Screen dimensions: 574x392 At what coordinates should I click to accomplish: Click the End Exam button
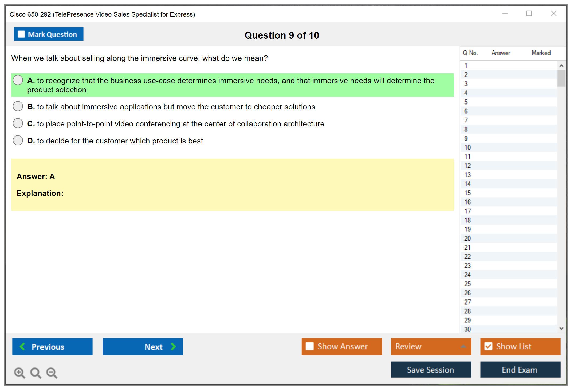tap(520, 370)
